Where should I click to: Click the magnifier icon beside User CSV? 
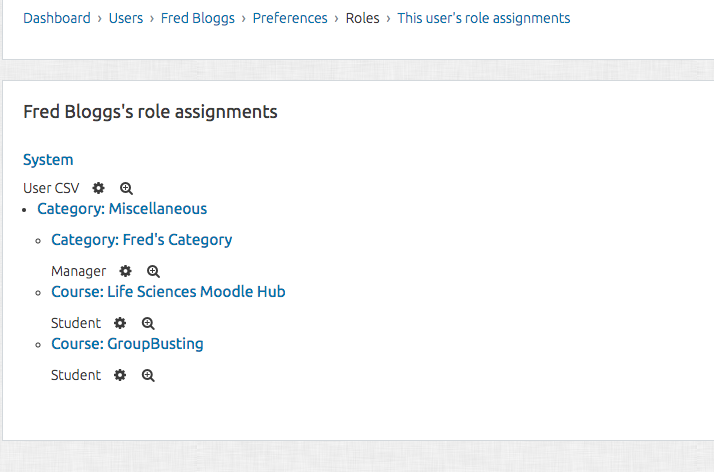(126, 188)
